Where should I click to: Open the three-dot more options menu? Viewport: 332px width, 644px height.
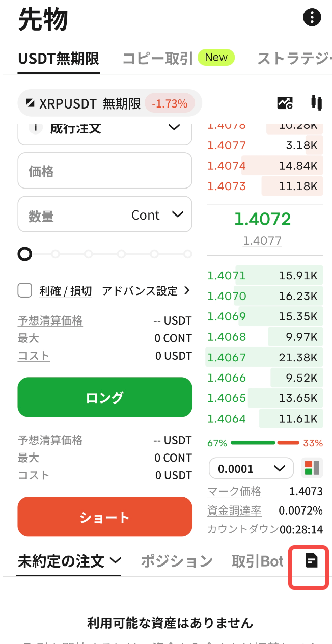[x=312, y=17]
